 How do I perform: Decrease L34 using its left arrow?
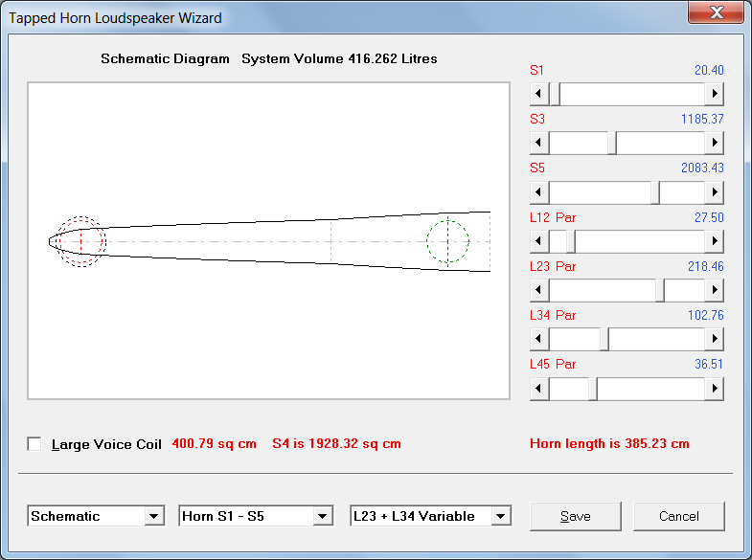pyautogui.click(x=539, y=339)
